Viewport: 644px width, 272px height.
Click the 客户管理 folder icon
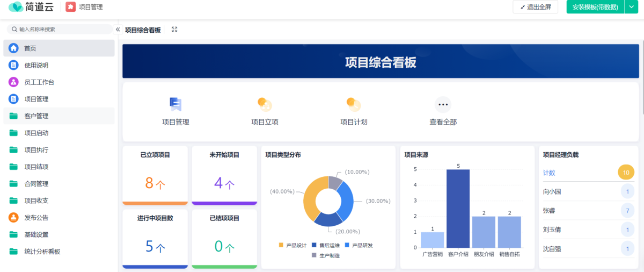point(14,116)
